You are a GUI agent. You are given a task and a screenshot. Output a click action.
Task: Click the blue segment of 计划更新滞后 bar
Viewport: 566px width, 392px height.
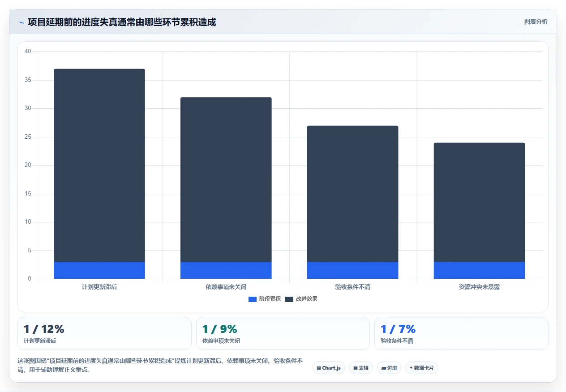(99, 270)
